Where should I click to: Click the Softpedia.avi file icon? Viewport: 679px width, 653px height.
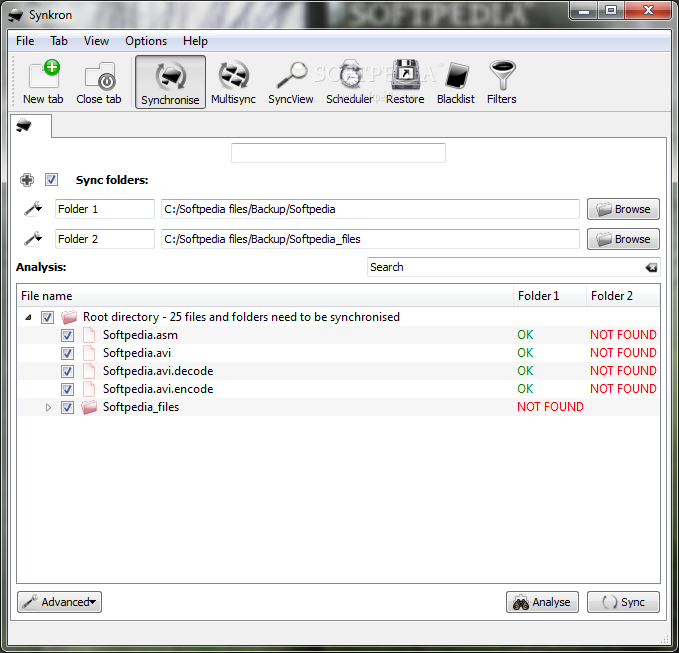coord(89,353)
